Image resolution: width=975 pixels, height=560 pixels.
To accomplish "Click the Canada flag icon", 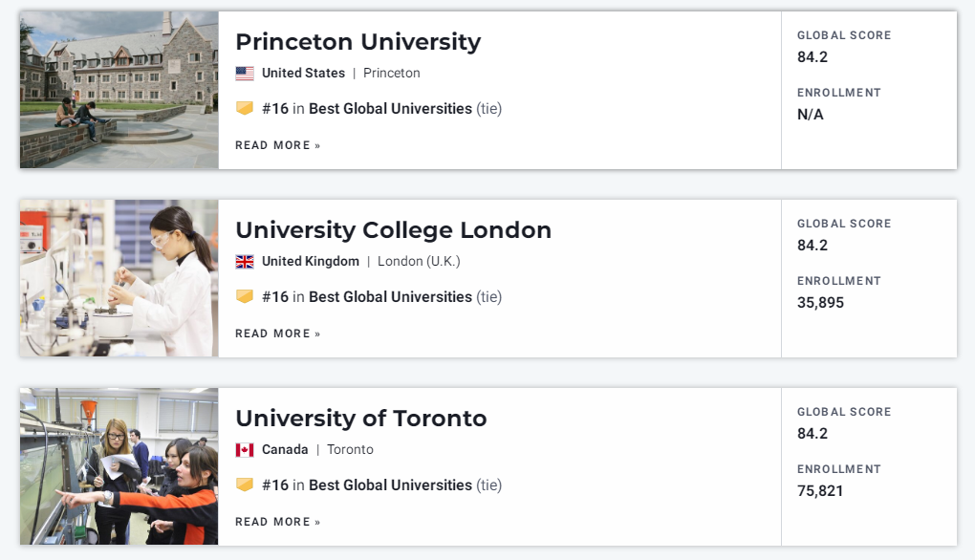I will 245,450.
